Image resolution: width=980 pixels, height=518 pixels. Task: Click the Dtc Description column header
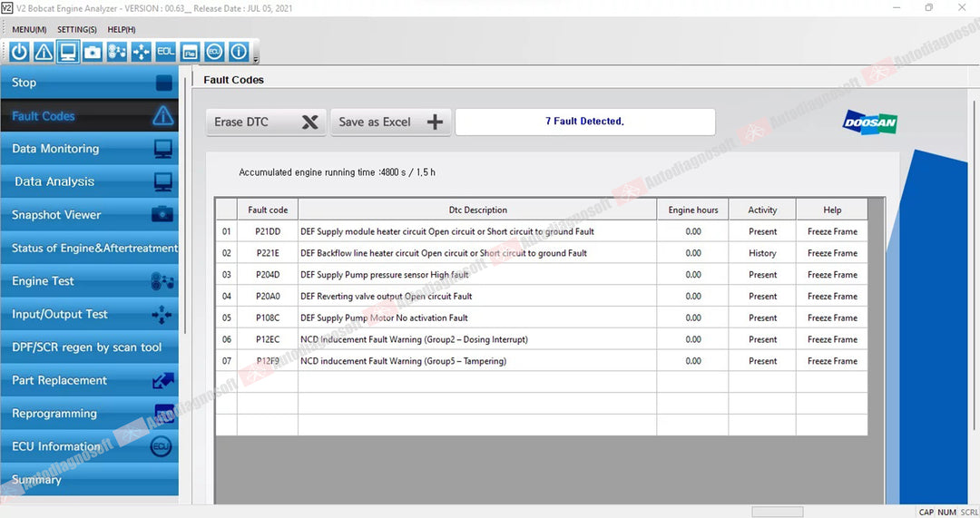pos(477,210)
